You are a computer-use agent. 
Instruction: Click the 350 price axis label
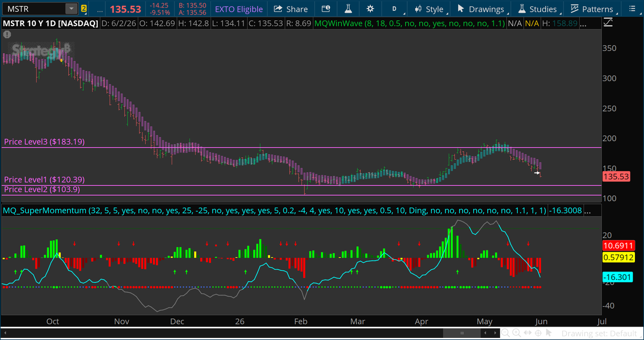tap(610, 48)
